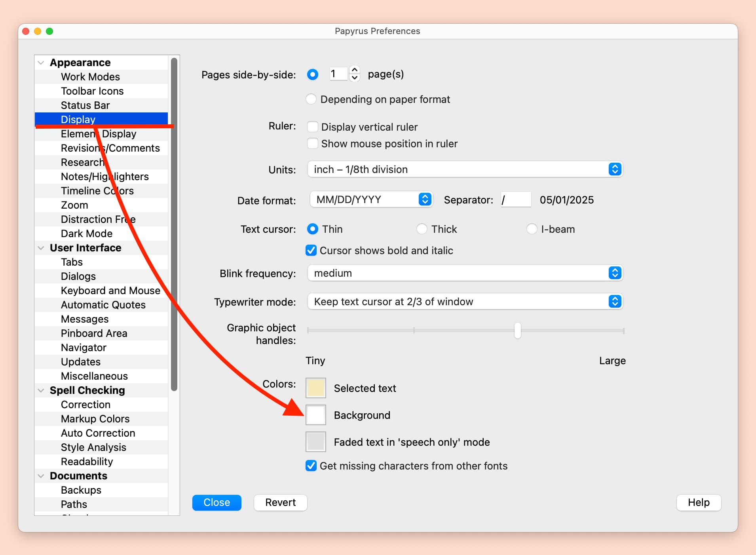The image size is (756, 555).
Task: Open Notes/Highlighters preferences
Action: click(101, 177)
